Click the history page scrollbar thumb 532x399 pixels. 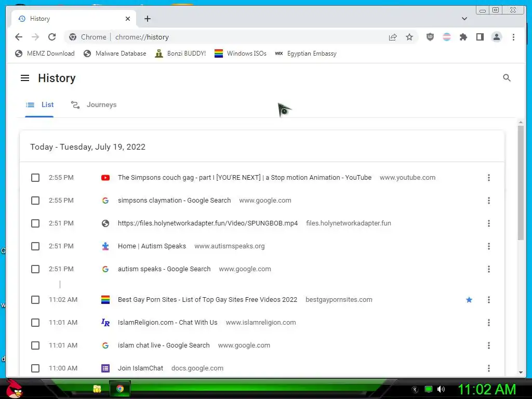pos(521,182)
